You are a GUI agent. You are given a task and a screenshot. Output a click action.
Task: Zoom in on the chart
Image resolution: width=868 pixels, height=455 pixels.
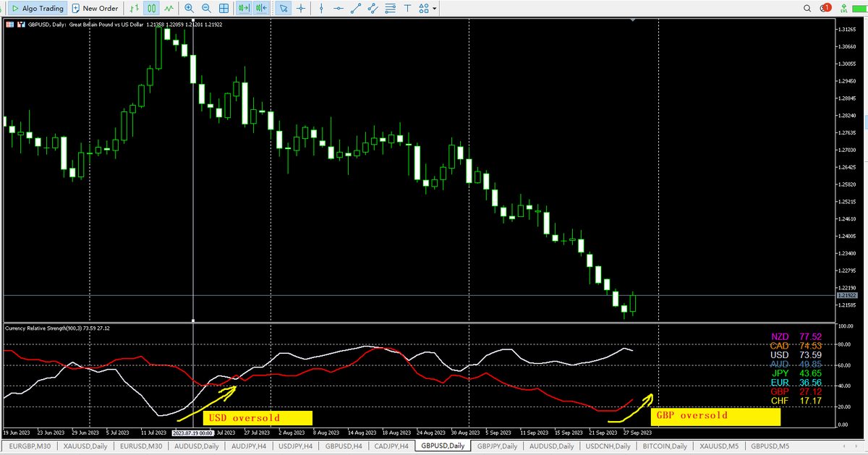190,9
